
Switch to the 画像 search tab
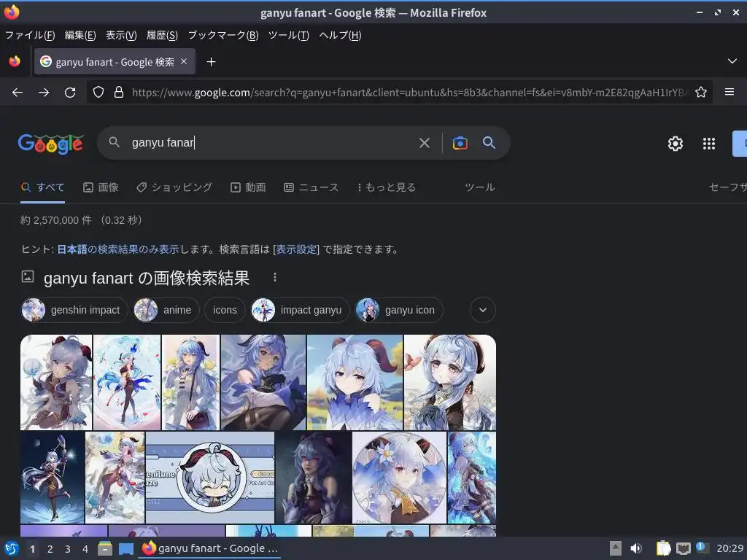coord(101,187)
